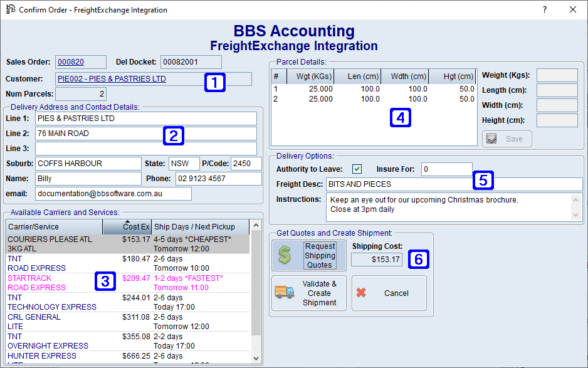The width and height of the screenshot is (588, 368).
Task: Click the Save icon in Parcel Details
Action: click(492, 139)
